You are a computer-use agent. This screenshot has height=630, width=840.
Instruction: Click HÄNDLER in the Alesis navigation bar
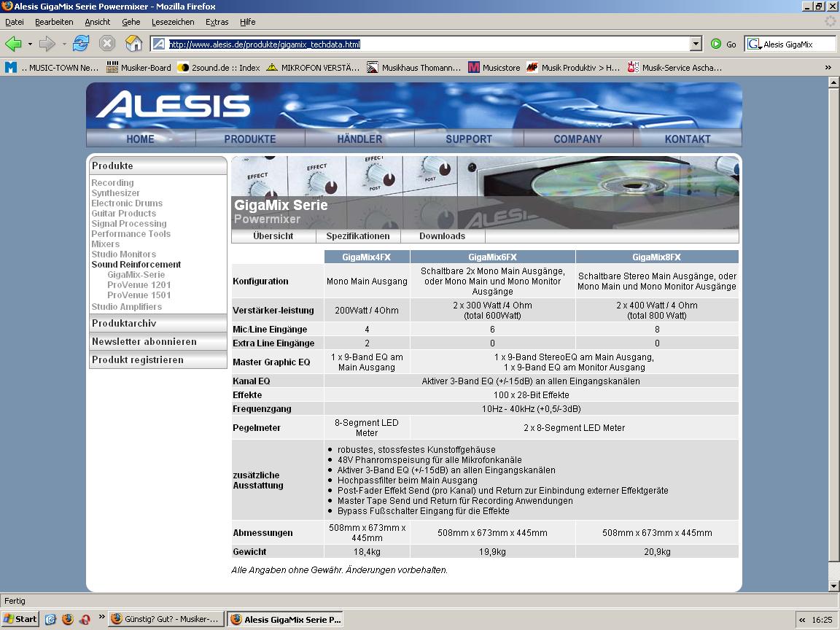pyautogui.click(x=359, y=139)
